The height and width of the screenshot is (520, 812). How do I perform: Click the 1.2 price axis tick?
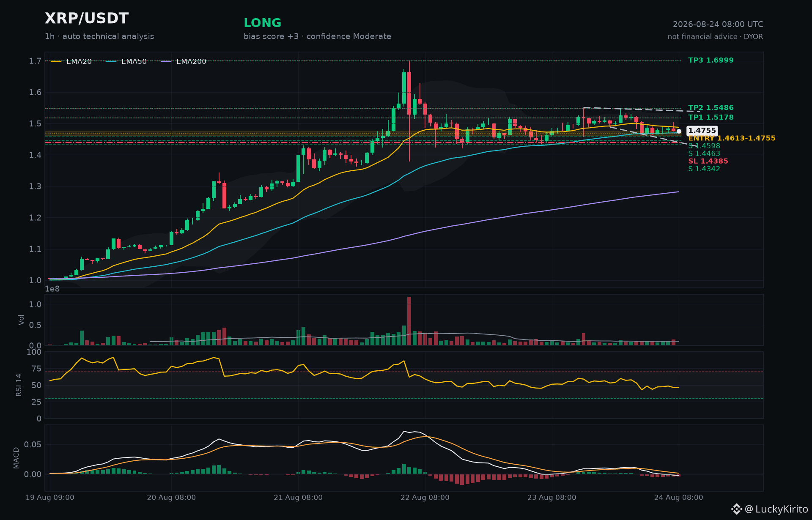(x=35, y=218)
